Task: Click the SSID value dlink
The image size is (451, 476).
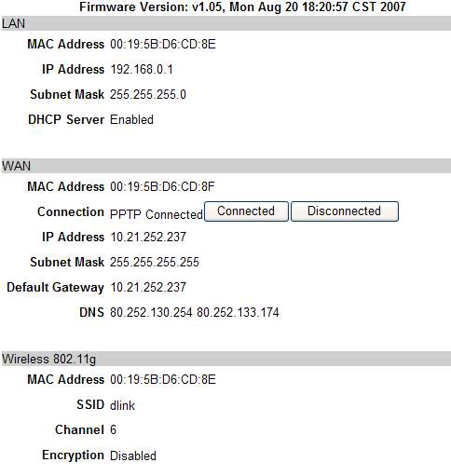Action: [x=122, y=405]
